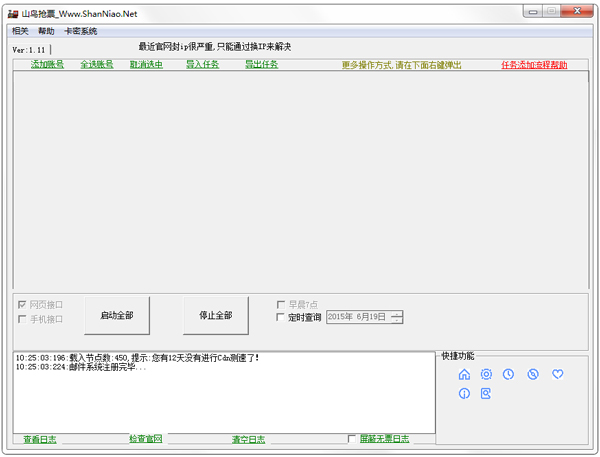
Task: Click the 导出任务 link
Action: point(262,64)
